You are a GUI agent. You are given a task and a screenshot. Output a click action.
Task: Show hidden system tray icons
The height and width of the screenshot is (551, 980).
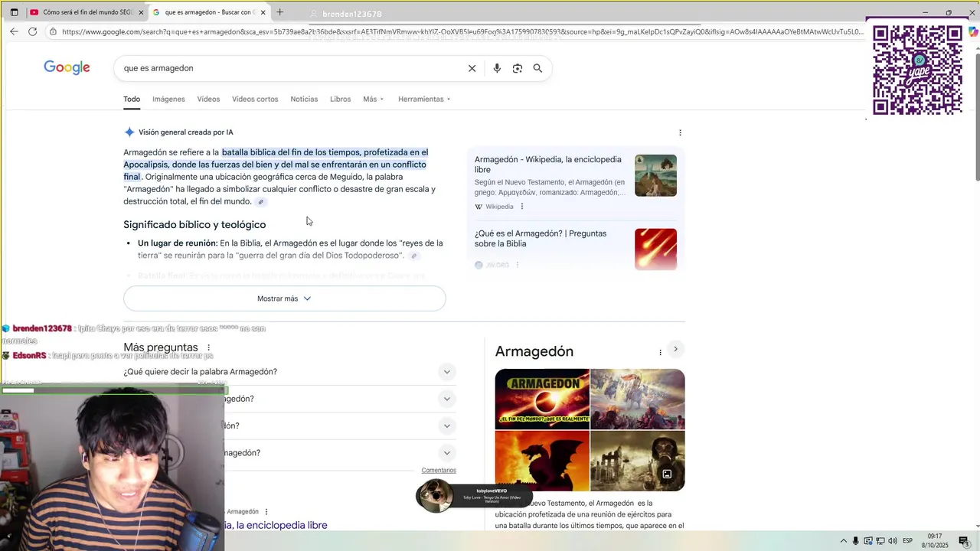[x=844, y=541]
